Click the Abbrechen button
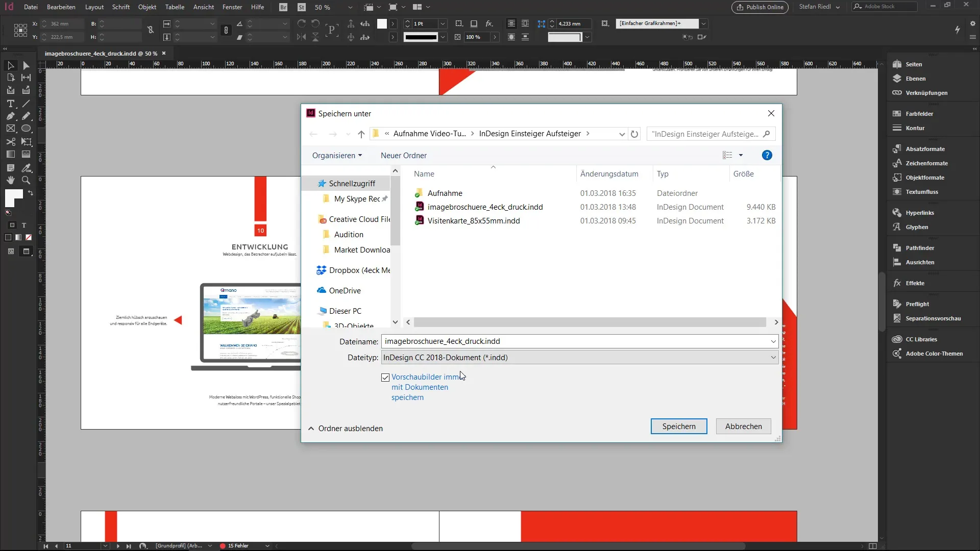The image size is (980, 551). tap(743, 427)
